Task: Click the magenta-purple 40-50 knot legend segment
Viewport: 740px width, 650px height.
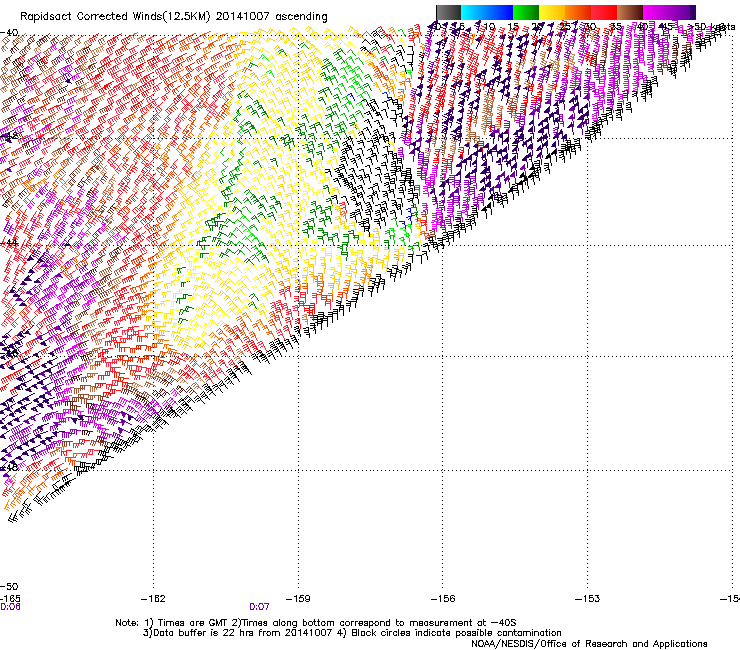Action: pyautogui.click(x=669, y=12)
